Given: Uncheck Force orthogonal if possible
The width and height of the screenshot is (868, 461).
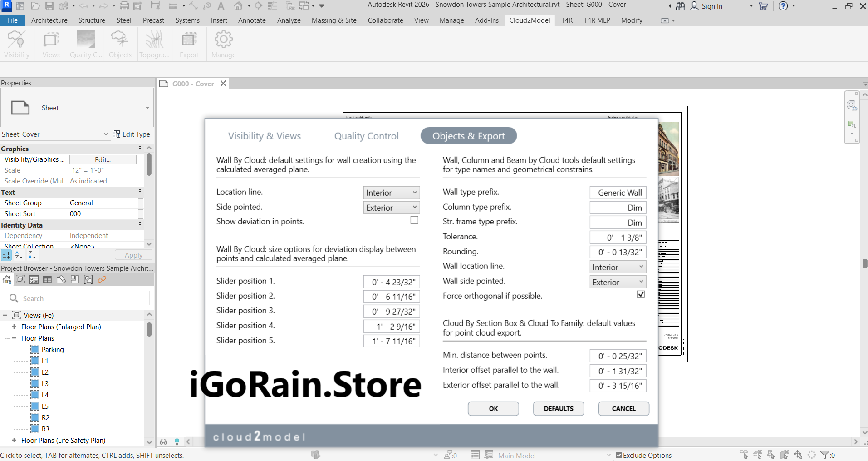Looking at the screenshot, I should [x=640, y=294].
